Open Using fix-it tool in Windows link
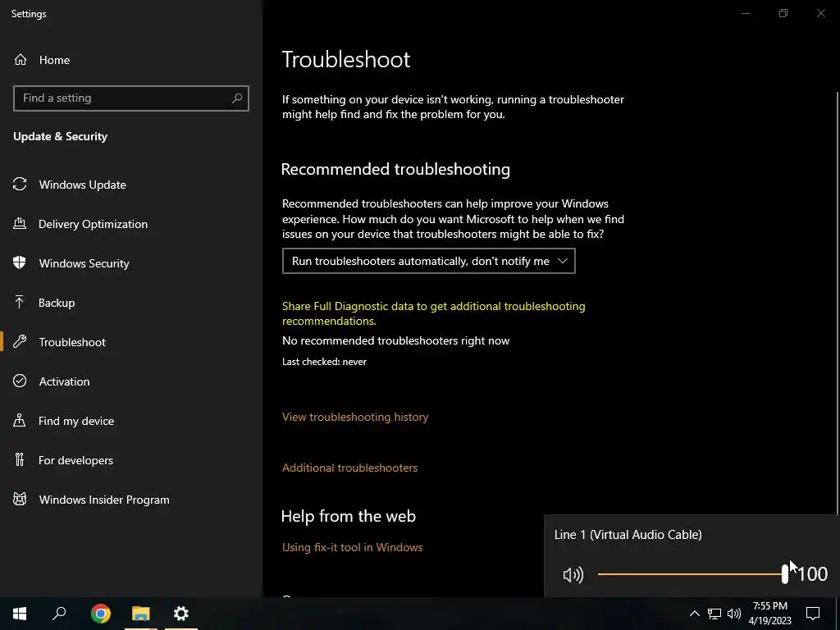The width and height of the screenshot is (840, 630). click(353, 547)
